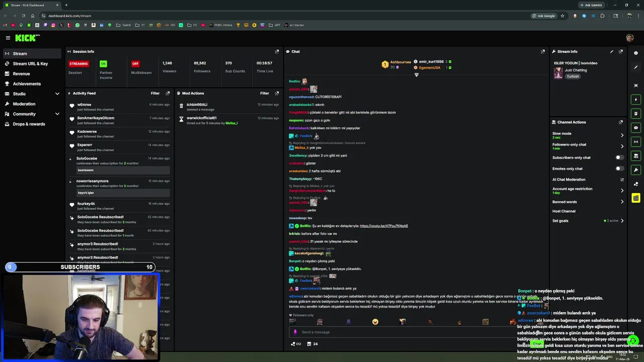Toggle the document widget in right sidebar
644x362 pixels.
pos(636,114)
